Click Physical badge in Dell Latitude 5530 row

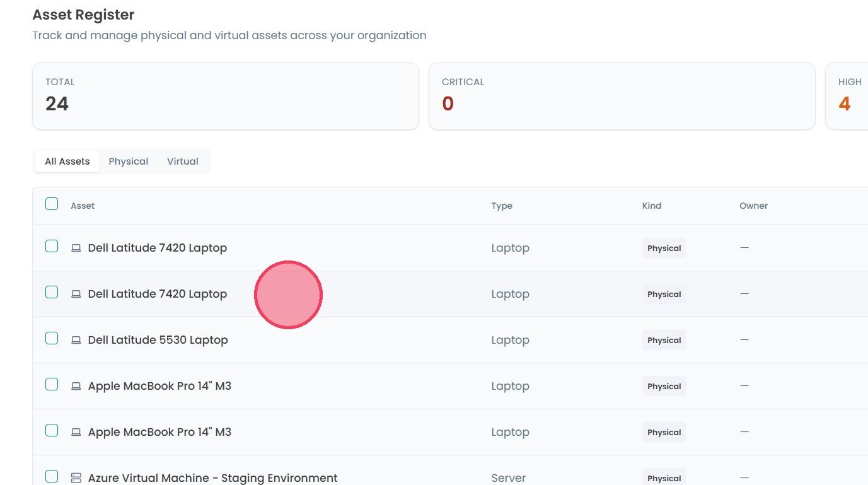point(664,340)
